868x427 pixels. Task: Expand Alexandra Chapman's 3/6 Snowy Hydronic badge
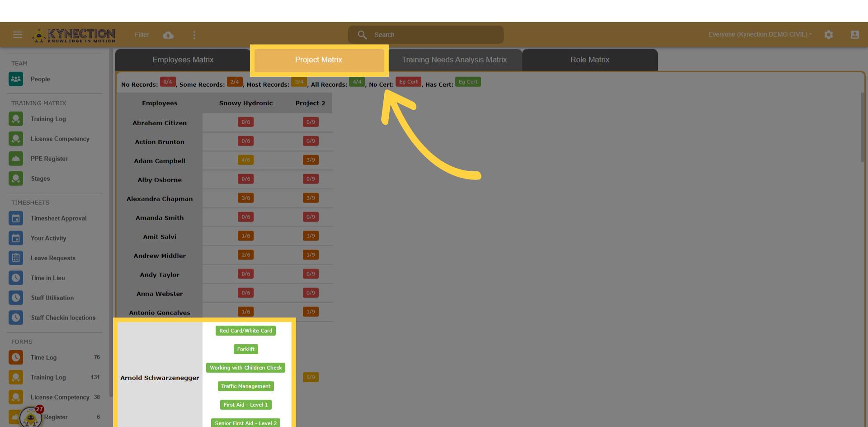click(246, 198)
